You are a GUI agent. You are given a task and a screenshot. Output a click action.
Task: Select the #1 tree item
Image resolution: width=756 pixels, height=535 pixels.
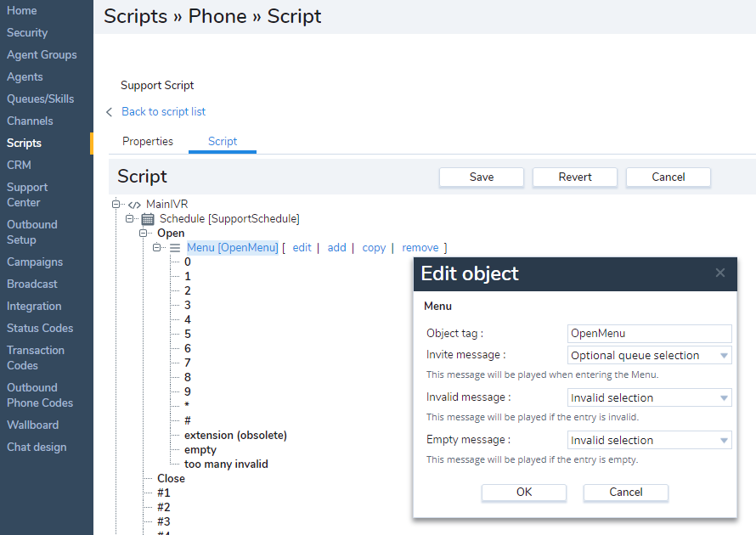163,493
